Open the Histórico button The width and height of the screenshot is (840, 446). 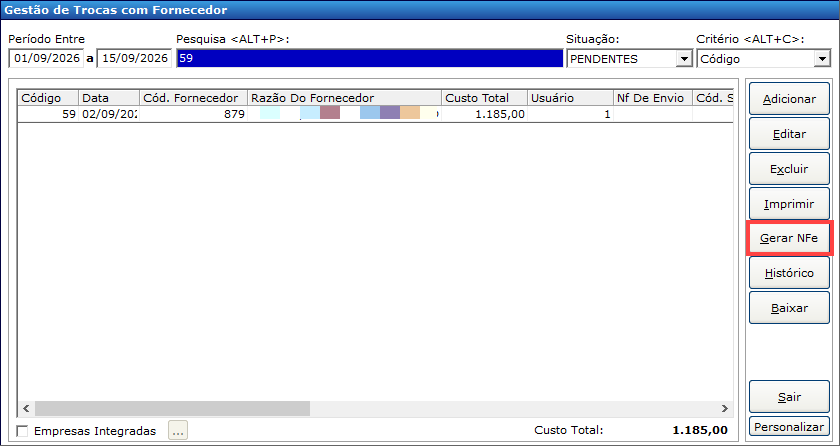pyautogui.click(x=789, y=273)
